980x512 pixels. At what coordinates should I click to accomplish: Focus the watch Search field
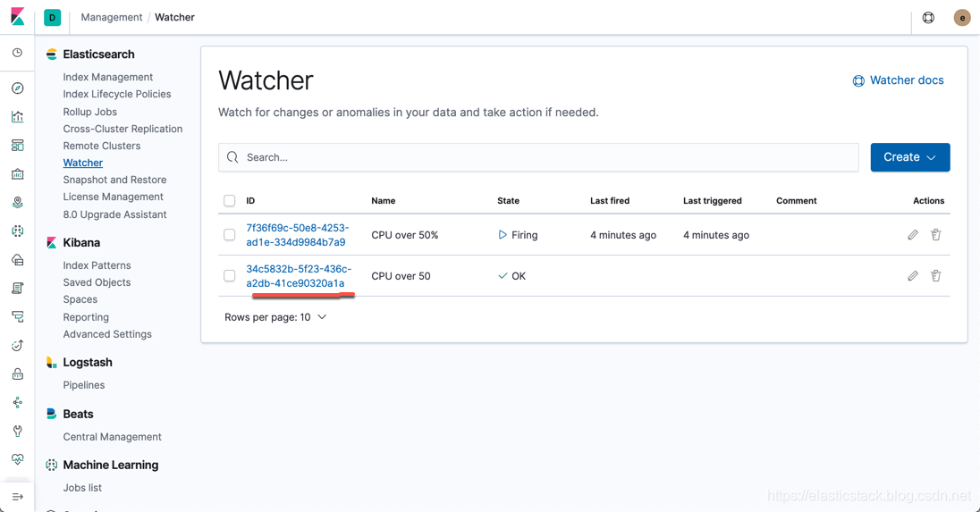pyautogui.click(x=538, y=157)
